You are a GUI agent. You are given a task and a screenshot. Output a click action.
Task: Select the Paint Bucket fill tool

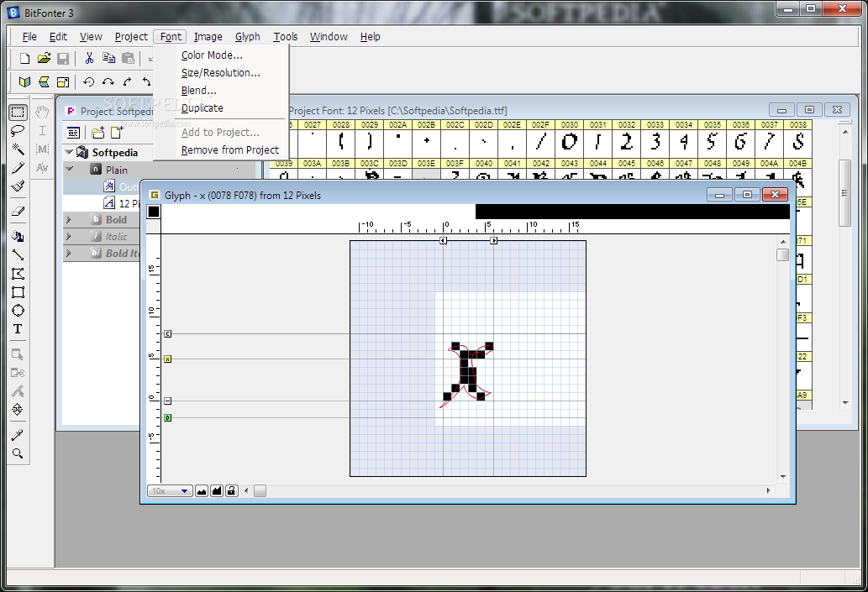pyautogui.click(x=18, y=236)
